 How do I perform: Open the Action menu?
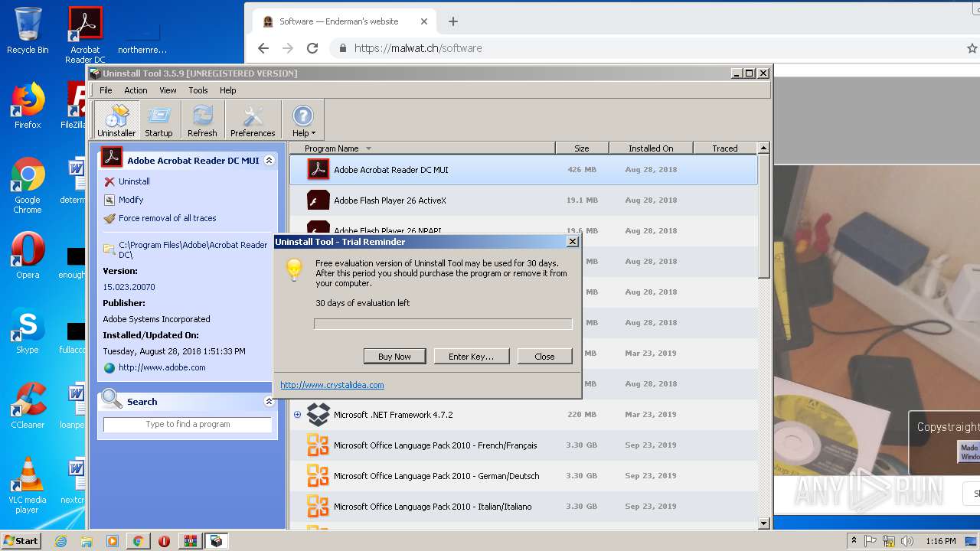tap(136, 90)
